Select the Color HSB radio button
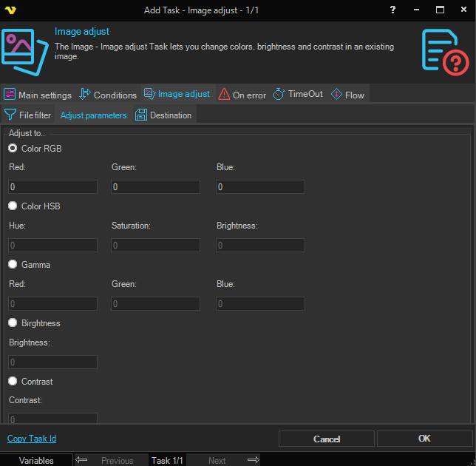The image size is (476, 466). click(13, 206)
